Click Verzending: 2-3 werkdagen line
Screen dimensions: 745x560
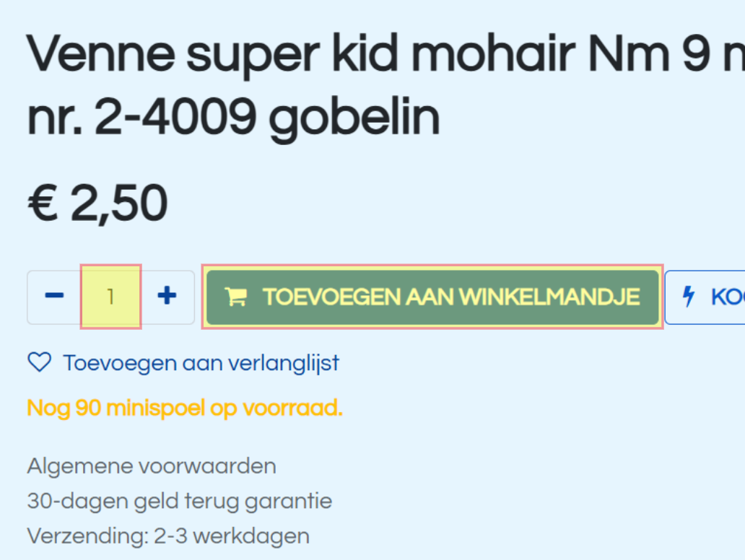coord(169,536)
